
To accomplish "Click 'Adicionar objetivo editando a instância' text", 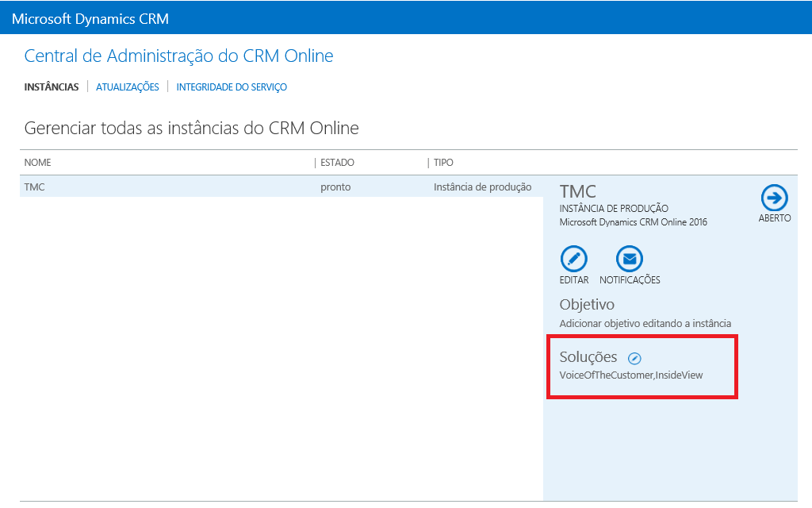I will 645,324.
